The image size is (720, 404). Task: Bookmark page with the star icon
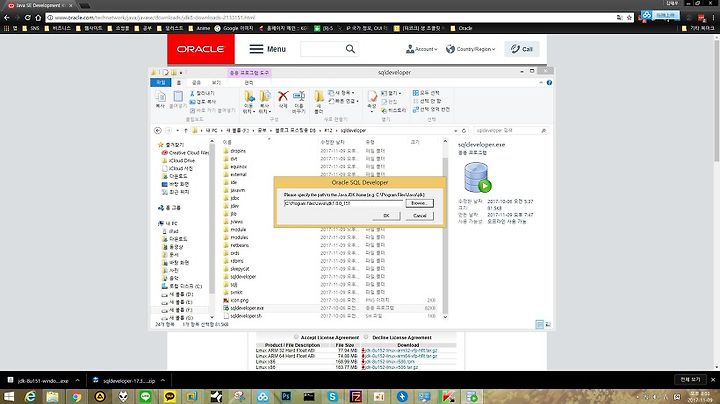click(x=630, y=17)
